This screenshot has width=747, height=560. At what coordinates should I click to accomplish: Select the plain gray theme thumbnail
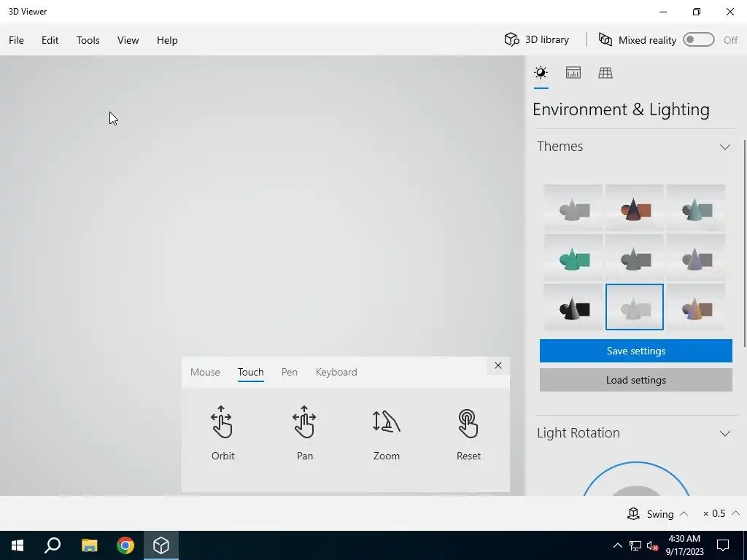coord(573,208)
